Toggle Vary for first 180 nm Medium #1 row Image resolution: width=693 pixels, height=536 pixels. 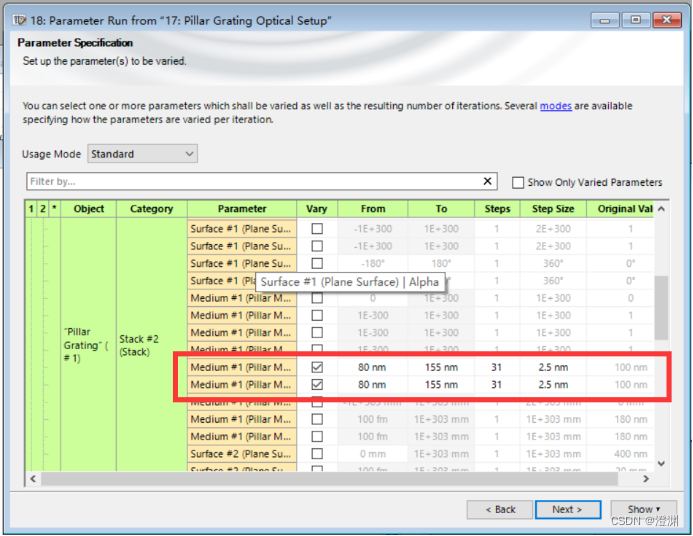(x=317, y=419)
